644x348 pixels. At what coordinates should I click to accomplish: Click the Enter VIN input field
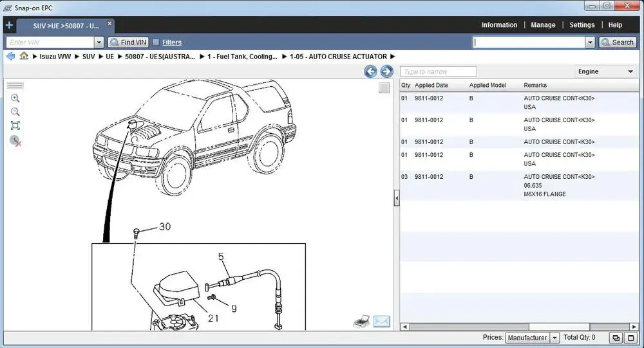coord(50,42)
